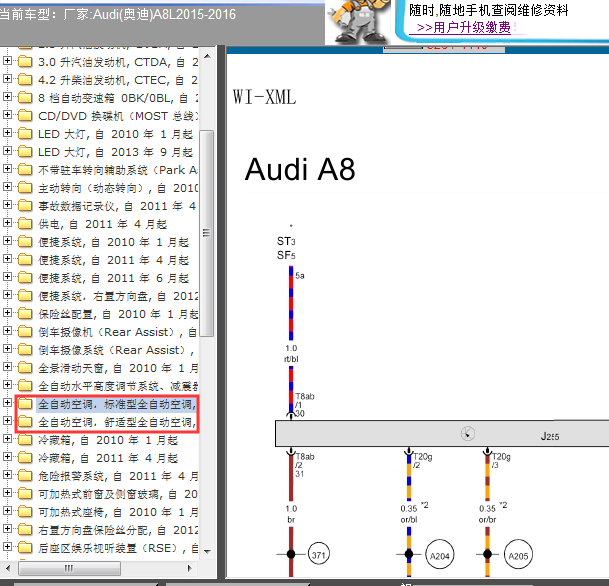The image size is (609, 586).
Task: Click the 0.35 or/bl wire label
Action: tap(409, 514)
